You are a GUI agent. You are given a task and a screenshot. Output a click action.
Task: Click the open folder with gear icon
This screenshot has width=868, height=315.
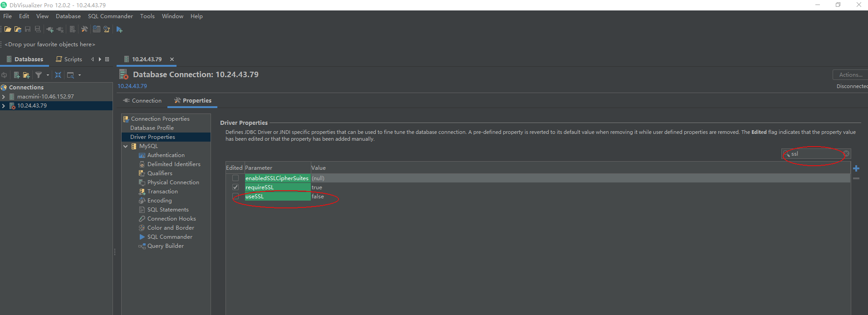[18, 29]
